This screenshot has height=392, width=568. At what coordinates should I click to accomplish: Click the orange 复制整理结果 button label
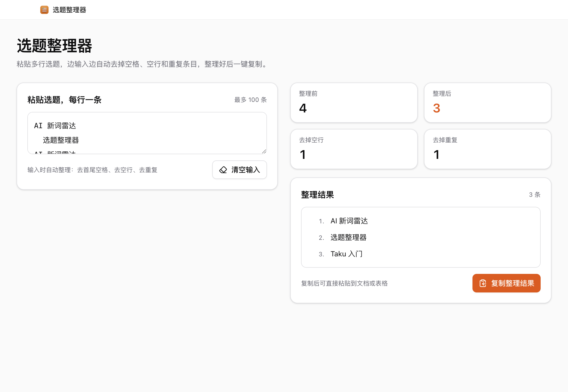coord(512,283)
